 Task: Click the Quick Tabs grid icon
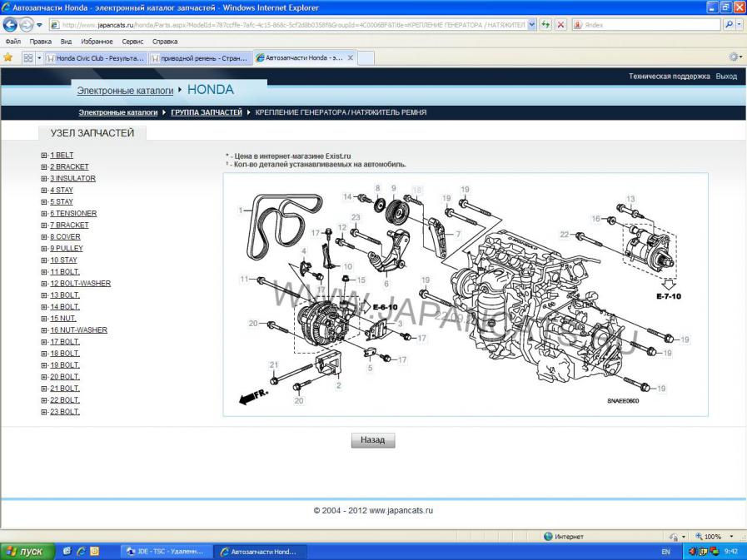[28, 57]
